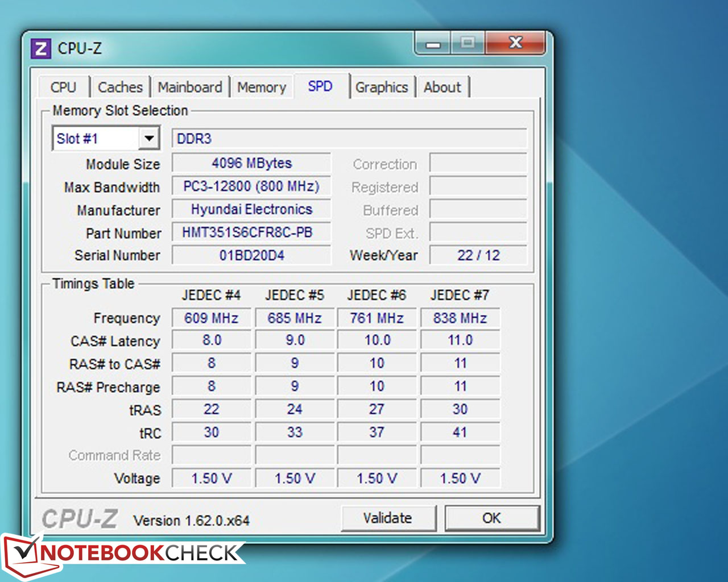The height and width of the screenshot is (582, 728).
Task: Click the Module Size label
Action: 123,164
